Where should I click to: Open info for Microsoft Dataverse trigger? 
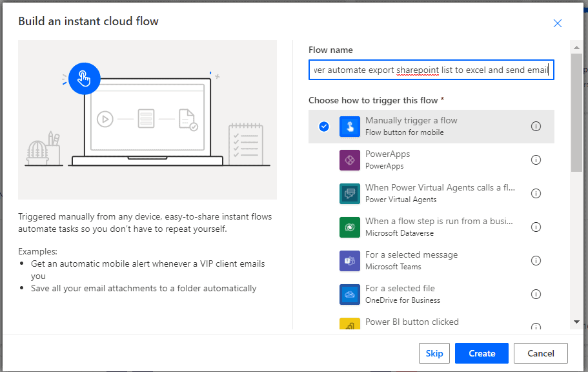536,227
